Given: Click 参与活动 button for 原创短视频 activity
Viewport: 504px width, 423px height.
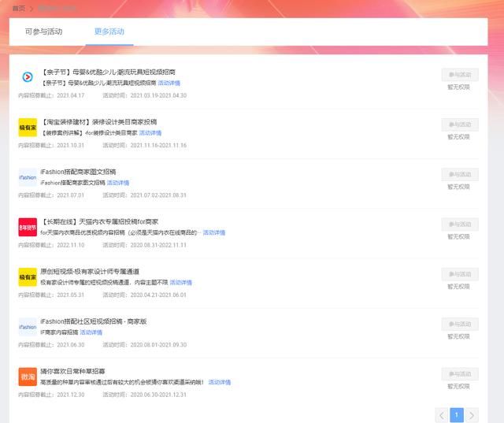Looking at the screenshot, I should [x=460, y=274].
